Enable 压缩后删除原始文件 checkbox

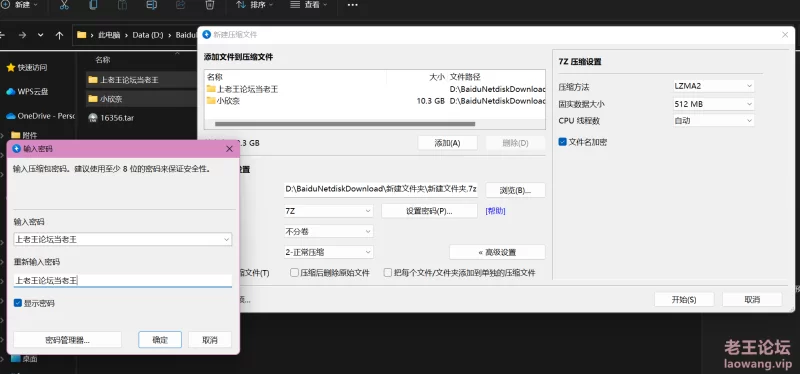point(294,272)
